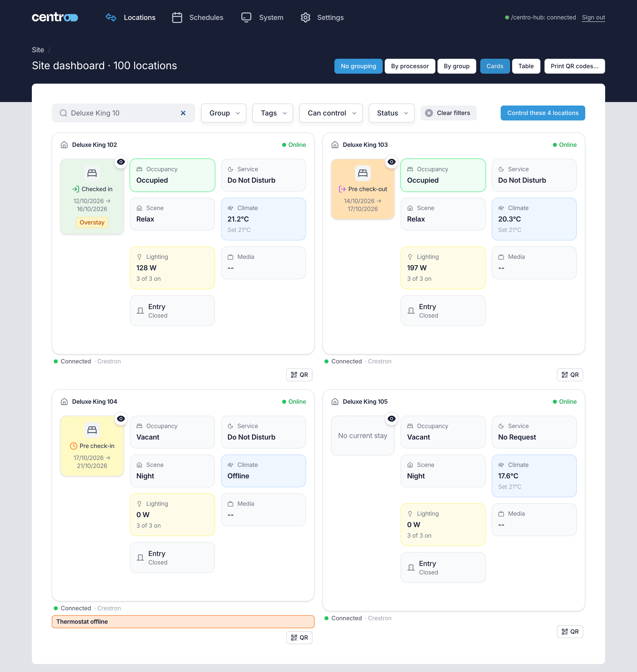Open the Locations menu item

click(130, 17)
